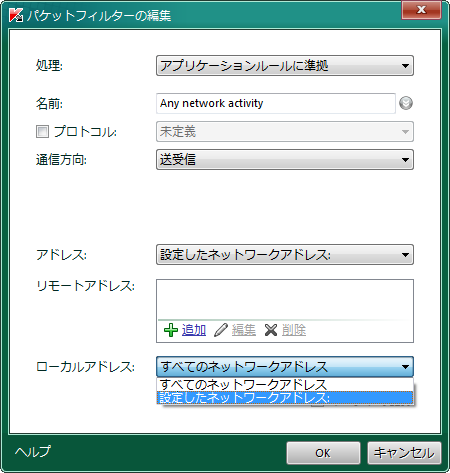Click the X delete icon in address list
This screenshot has height=473, width=450.
coord(271,330)
